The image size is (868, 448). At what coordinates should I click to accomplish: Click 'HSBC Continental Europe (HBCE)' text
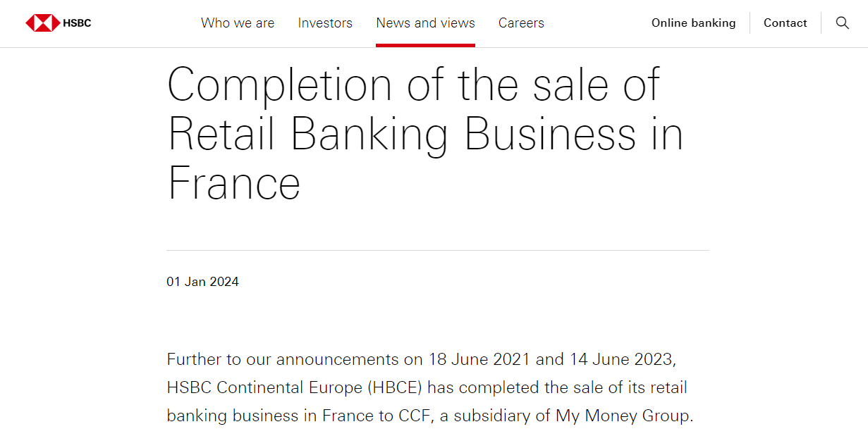coord(295,387)
